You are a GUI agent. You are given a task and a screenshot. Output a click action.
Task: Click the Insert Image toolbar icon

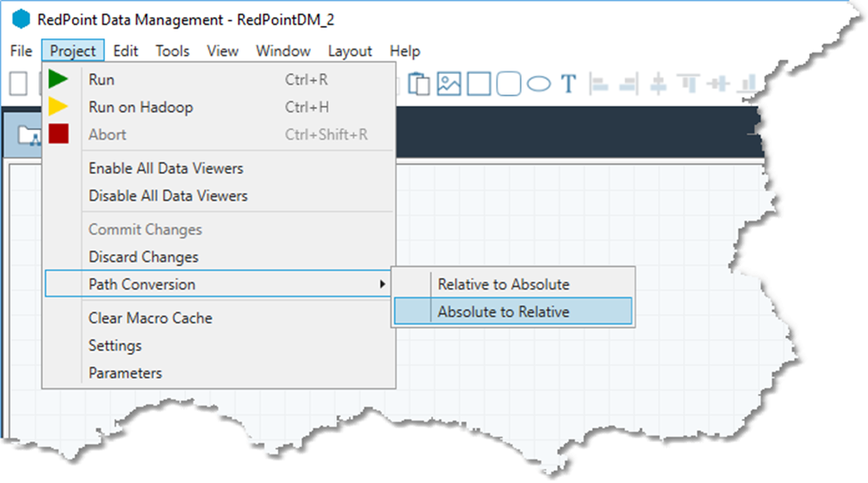449,84
